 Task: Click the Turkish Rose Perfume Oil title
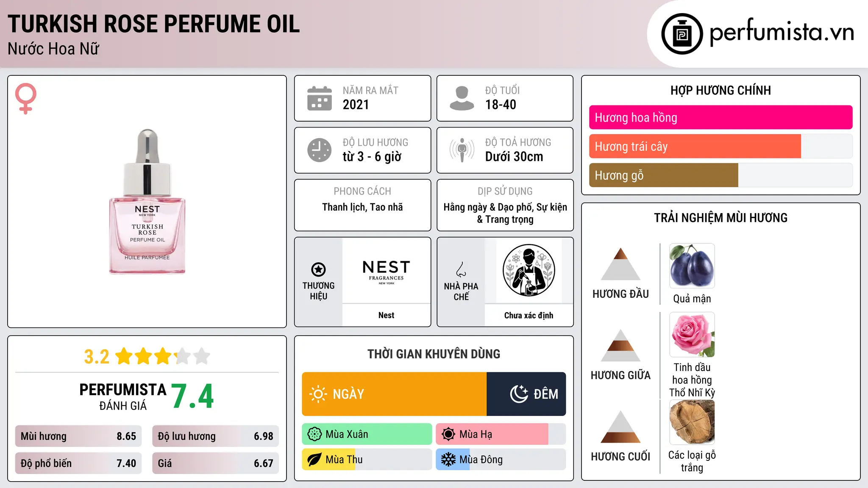[x=154, y=24]
